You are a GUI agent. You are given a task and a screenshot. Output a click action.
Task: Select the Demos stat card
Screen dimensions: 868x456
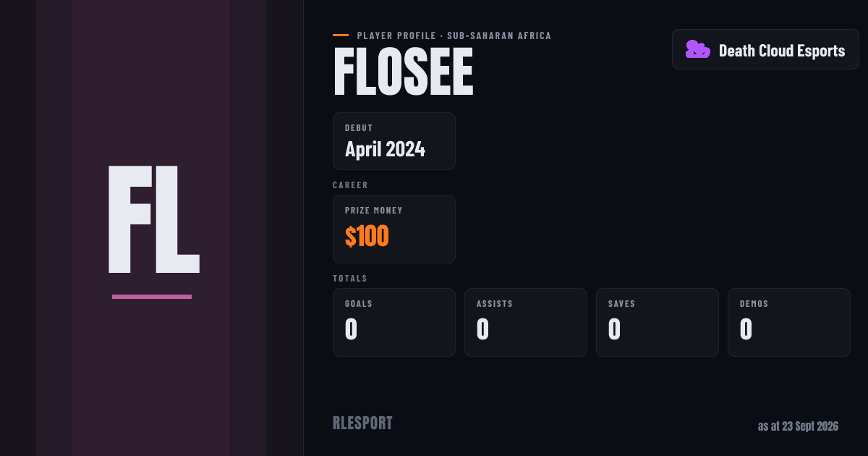coord(789,322)
